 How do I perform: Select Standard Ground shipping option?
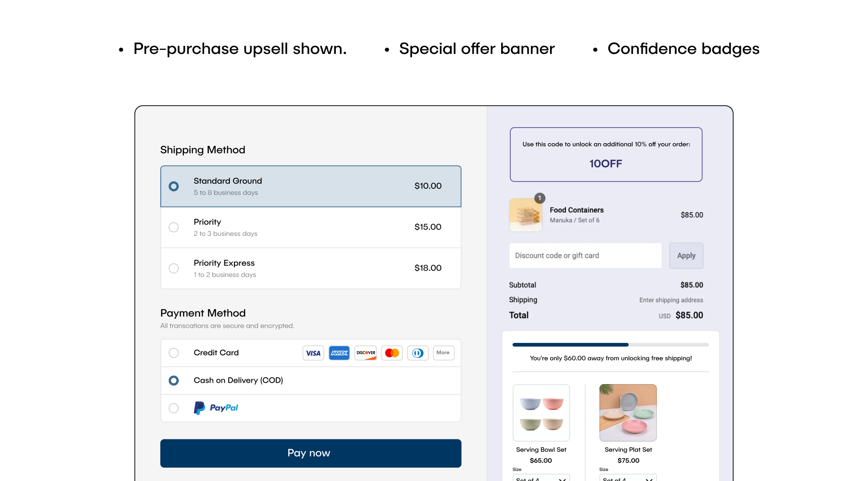point(174,186)
